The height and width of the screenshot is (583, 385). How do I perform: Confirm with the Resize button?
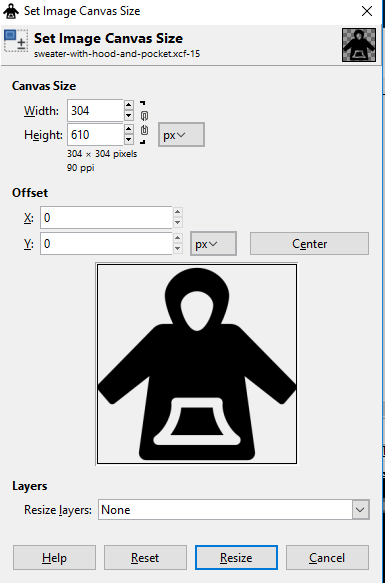click(236, 558)
